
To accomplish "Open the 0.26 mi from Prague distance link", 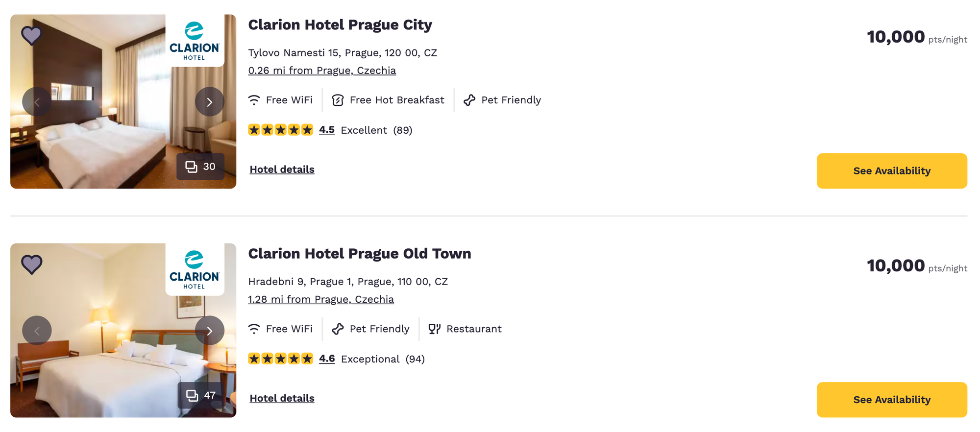I will click(x=322, y=71).
